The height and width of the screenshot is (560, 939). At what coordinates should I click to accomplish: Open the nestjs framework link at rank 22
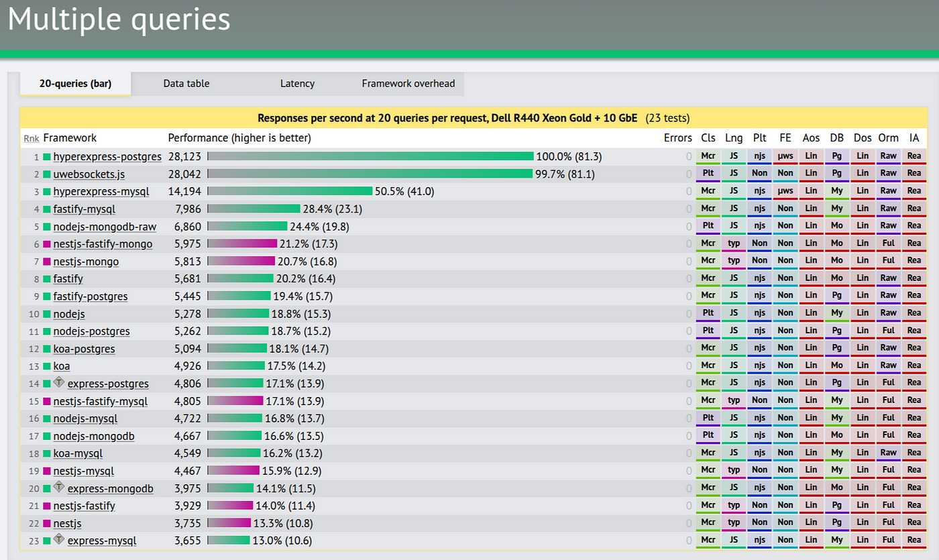67,522
